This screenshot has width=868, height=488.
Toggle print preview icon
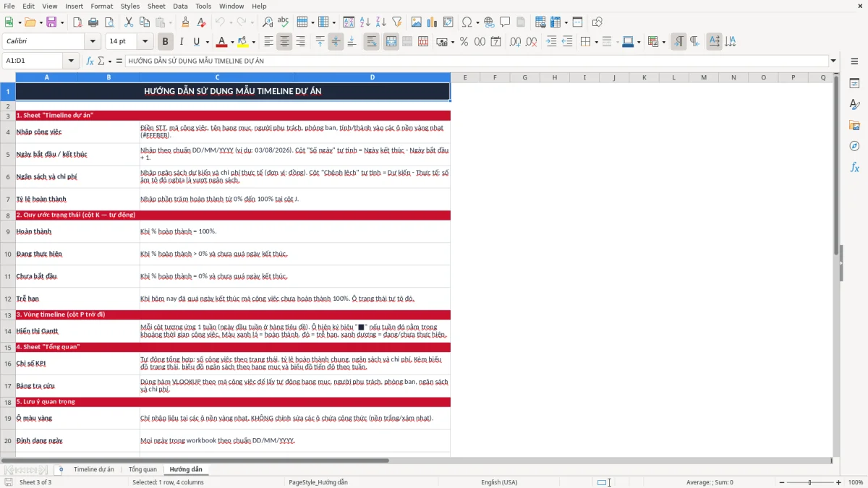(109, 22)
